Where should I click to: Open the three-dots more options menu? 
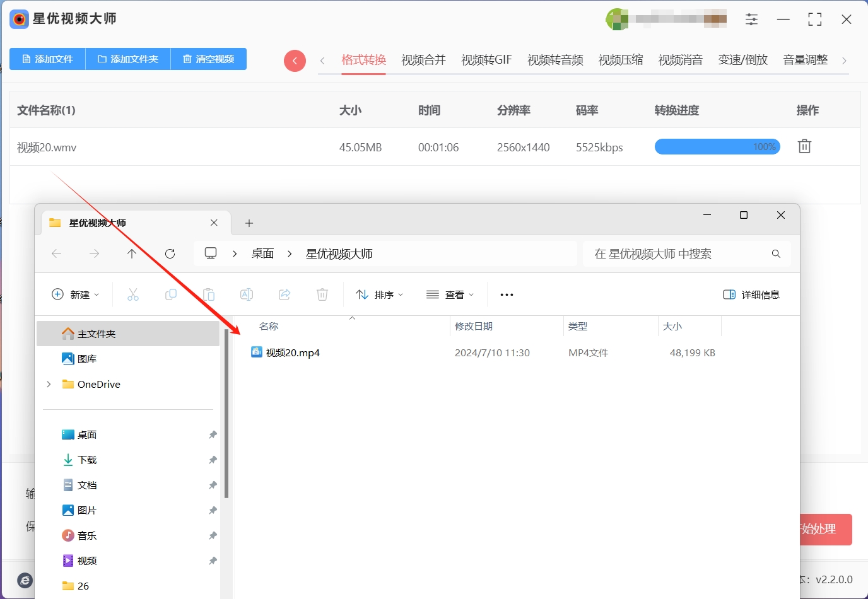click(x=507, y=294)
